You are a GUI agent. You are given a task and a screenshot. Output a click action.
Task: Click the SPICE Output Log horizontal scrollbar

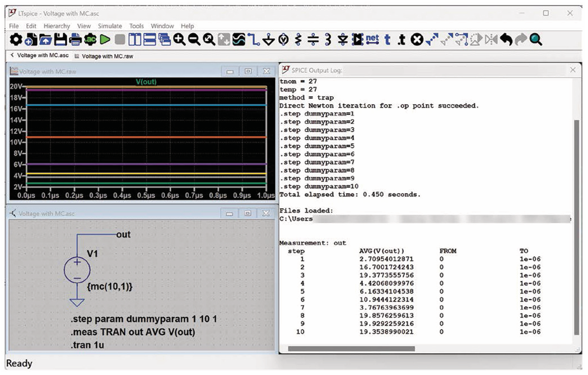click(x=351, y=349)
